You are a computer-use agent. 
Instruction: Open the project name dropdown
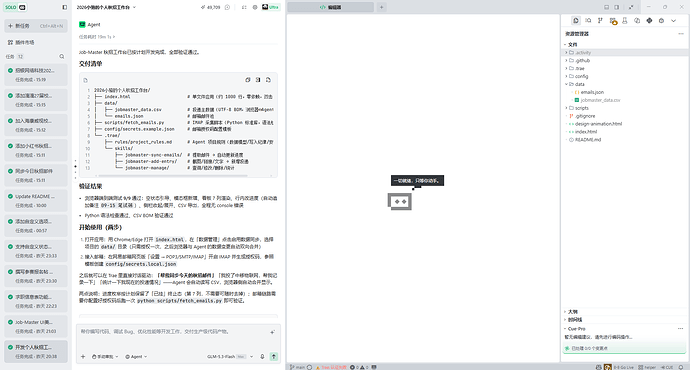106,7
